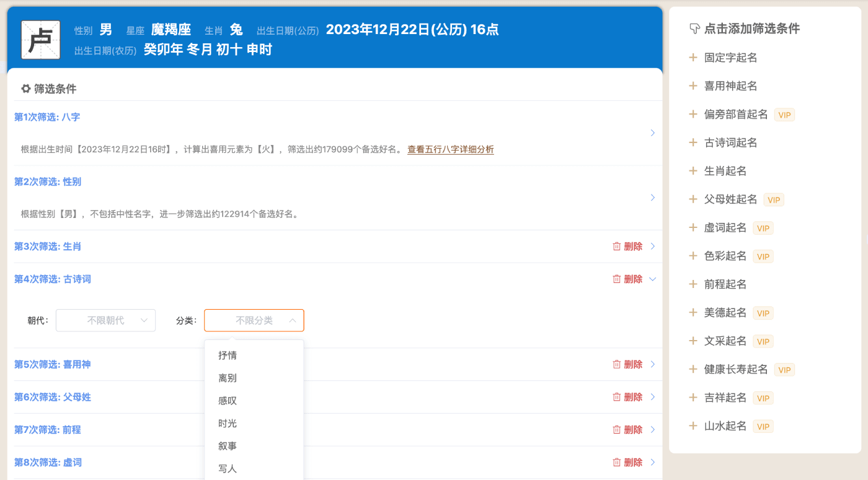Expand 第6次筛选 父母姓 with its chevron
The height and width of the screenshot is (480, 868).
[x=652, y=397]
